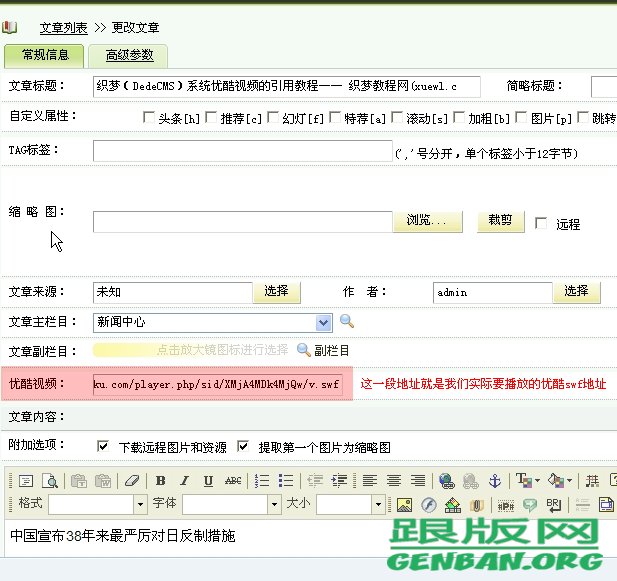617x581 pixels.
Task: Click the eraser remove-format icon
Action: pos(130,481)
